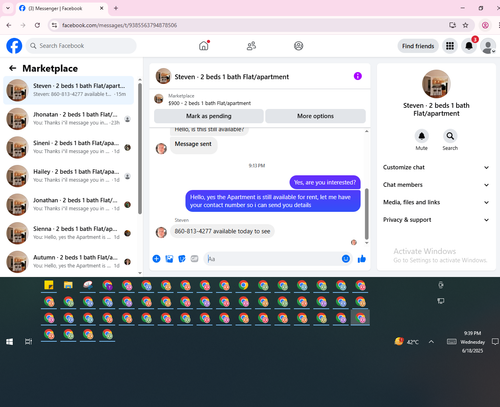Open Steven profile picture in right panel
This screenshot has width=500, height=407.
pos(436,84)
